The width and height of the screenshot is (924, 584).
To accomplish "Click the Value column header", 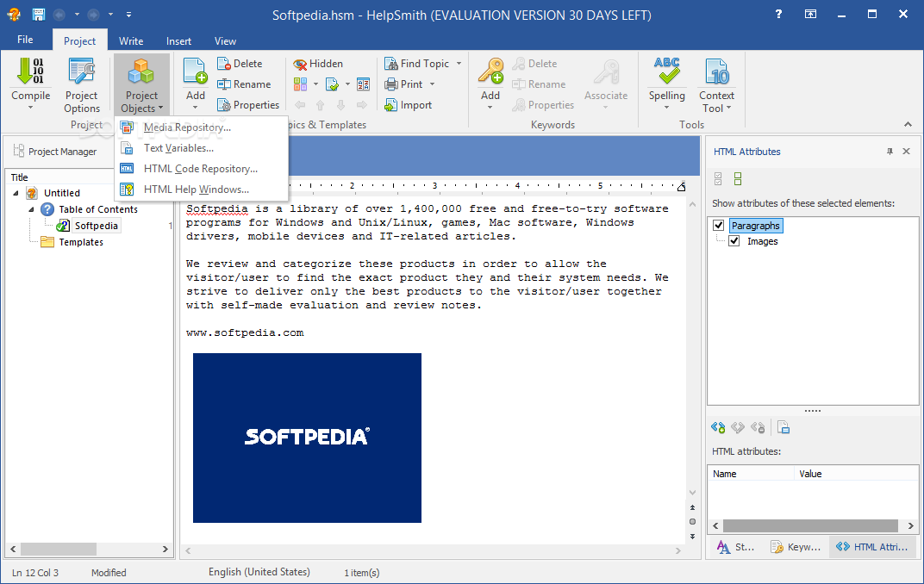I will point(856,474).
